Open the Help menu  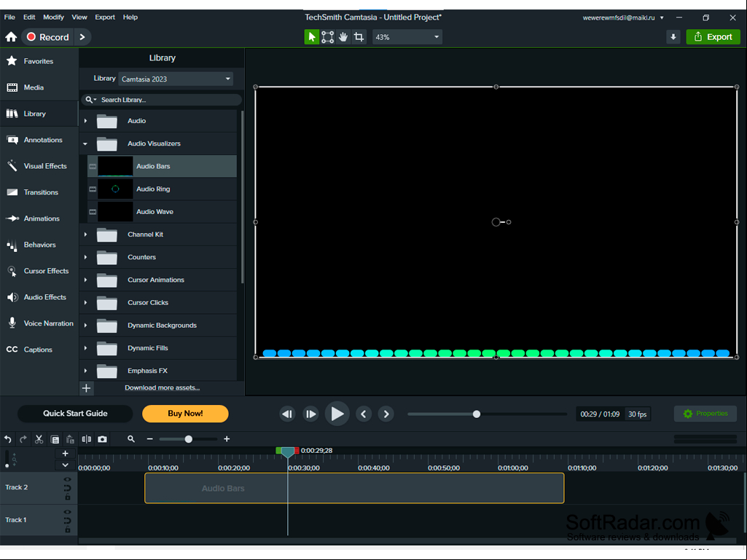tap(130, 17)
